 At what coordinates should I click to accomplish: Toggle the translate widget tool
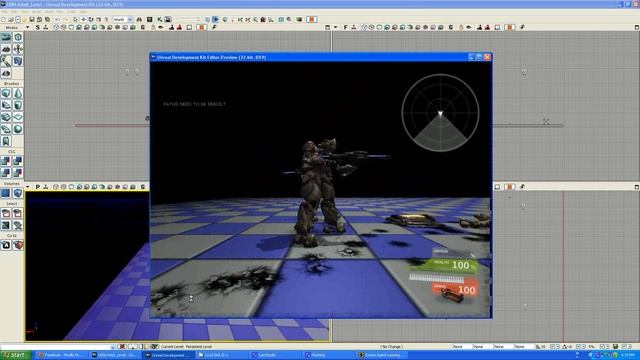(x=83, y=20)
